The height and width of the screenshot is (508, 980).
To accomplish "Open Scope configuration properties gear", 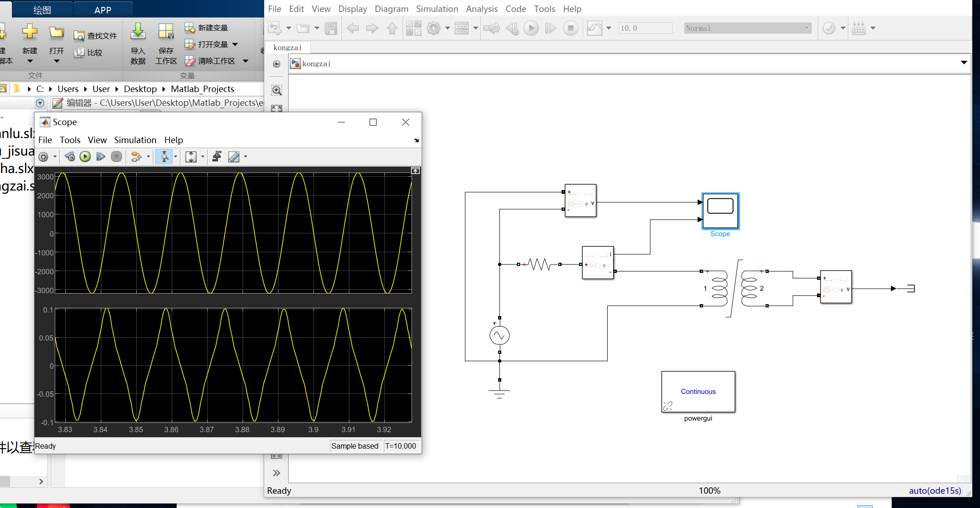I will tap(43, 157).
